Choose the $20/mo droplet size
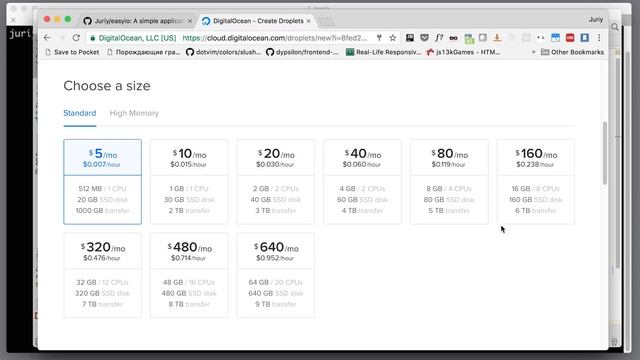The image size is (640, 360). tap(276, 182)
